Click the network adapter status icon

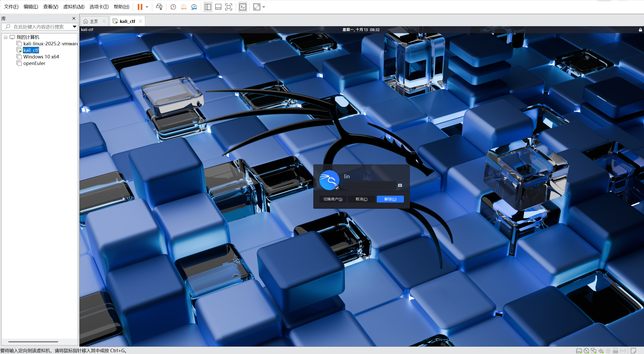click(x=594, y=351)
